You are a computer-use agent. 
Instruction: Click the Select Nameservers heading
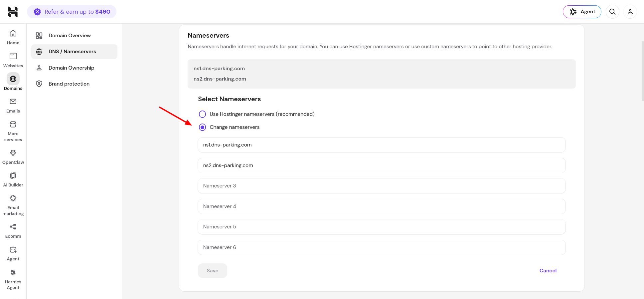229,99
